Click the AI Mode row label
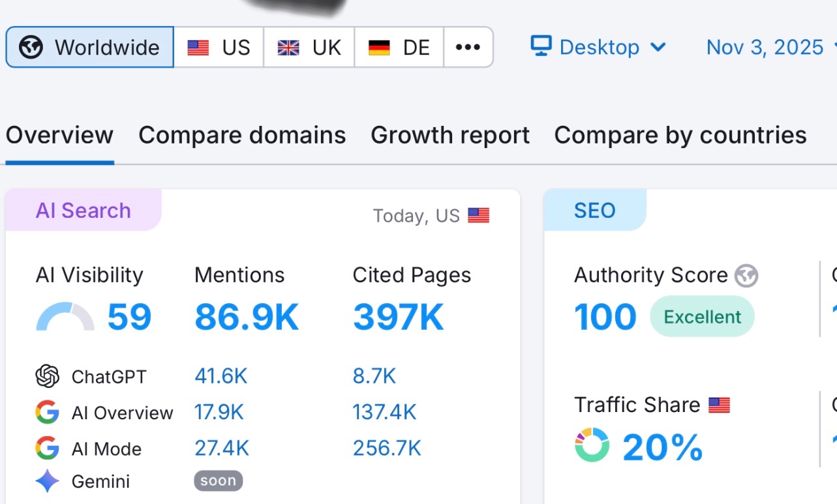Image resolution: width=837 pixels, height=504 pixels. coord(106,449)
